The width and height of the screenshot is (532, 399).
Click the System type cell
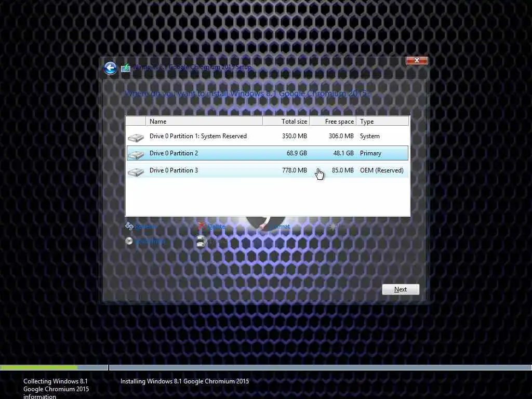coord(370,136)
